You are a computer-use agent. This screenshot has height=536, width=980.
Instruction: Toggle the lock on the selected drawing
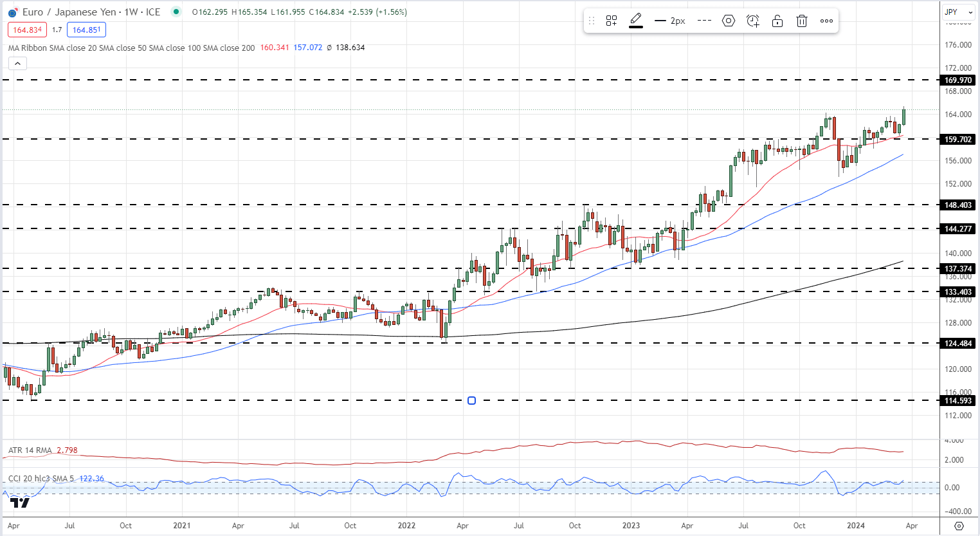[x=777, y=21]
